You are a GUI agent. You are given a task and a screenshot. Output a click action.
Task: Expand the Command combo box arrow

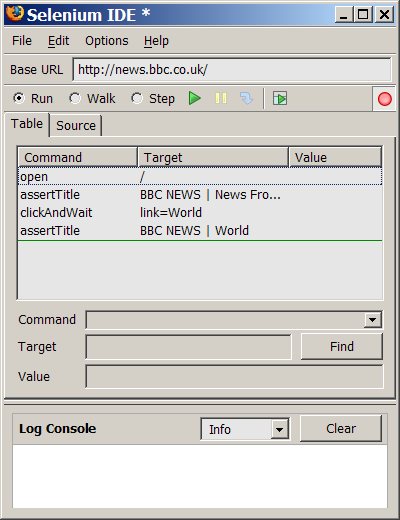click(372, 320)
